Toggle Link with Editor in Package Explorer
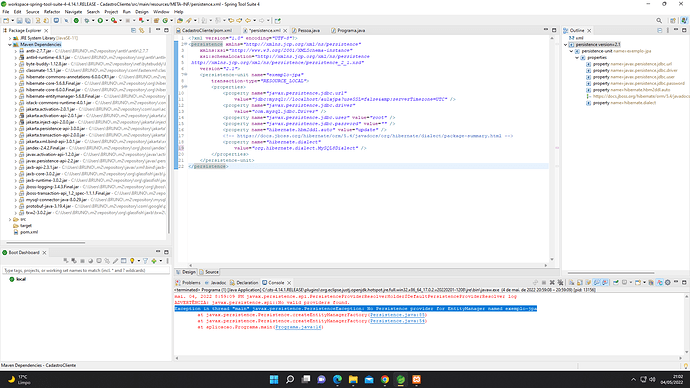The height and width of the screenshot is (388, 690). [x=141, y=30]
